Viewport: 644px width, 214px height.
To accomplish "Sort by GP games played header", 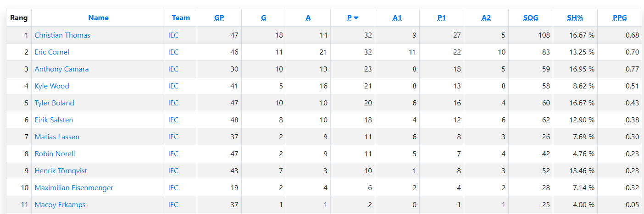I will tap(219, 18).
